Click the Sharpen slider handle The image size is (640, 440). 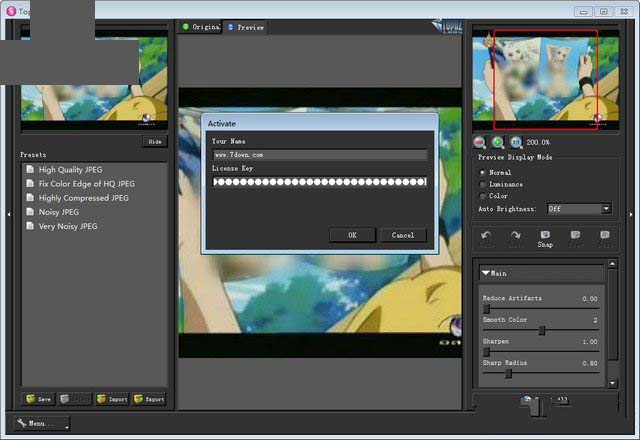tap(487, 352)
